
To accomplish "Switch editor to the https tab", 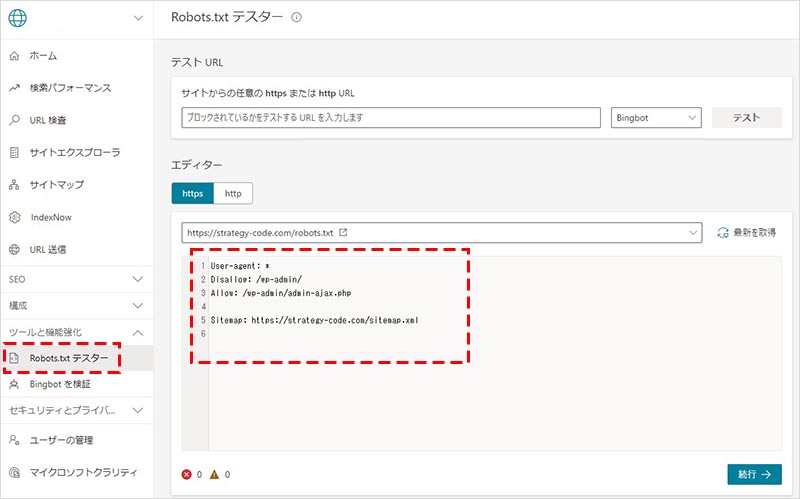I will click(x=192, y=193).
